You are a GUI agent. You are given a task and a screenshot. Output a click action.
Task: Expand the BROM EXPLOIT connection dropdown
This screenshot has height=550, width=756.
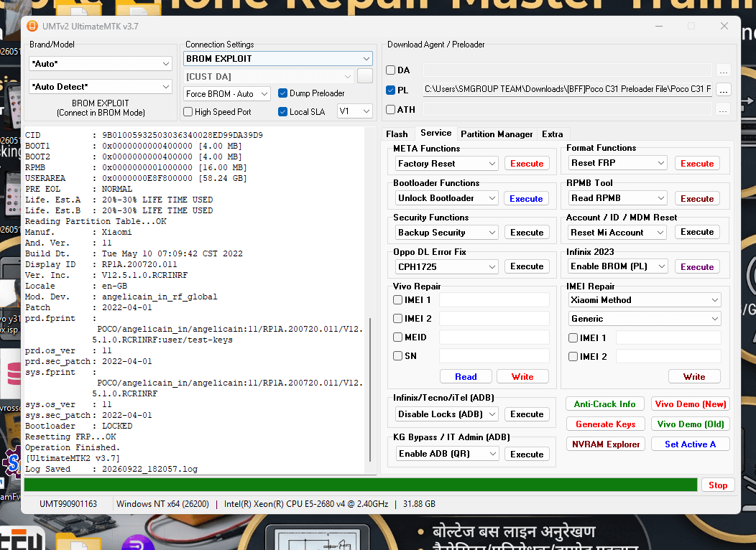(x=277, y=59)
